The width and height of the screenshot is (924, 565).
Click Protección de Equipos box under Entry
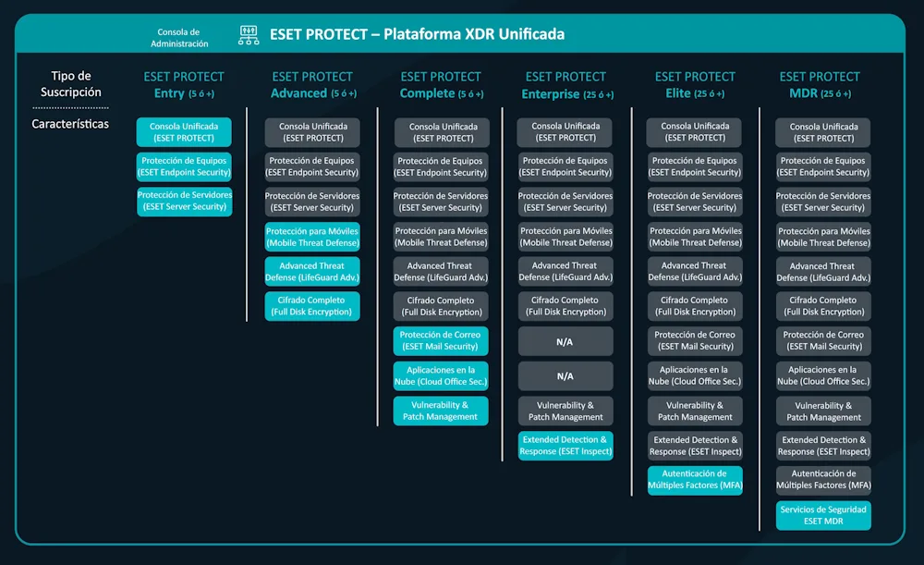pyautogui.click(x=184, y=166)
